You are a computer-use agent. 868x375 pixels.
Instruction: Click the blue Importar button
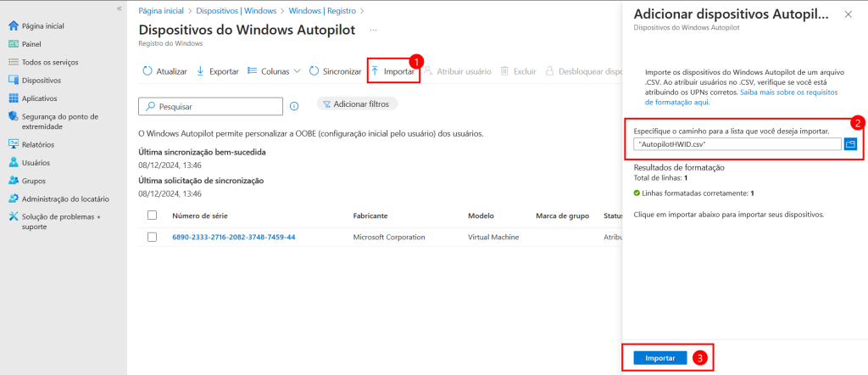[x=659, y=358]
